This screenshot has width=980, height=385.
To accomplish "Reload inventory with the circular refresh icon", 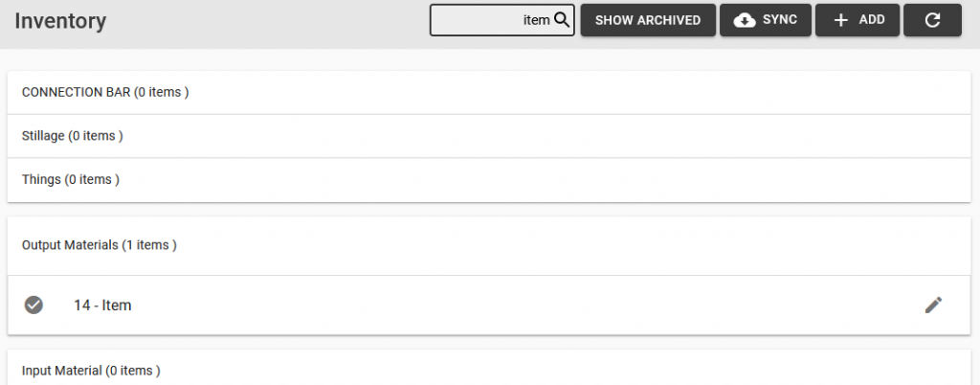I will coord(932,21).
